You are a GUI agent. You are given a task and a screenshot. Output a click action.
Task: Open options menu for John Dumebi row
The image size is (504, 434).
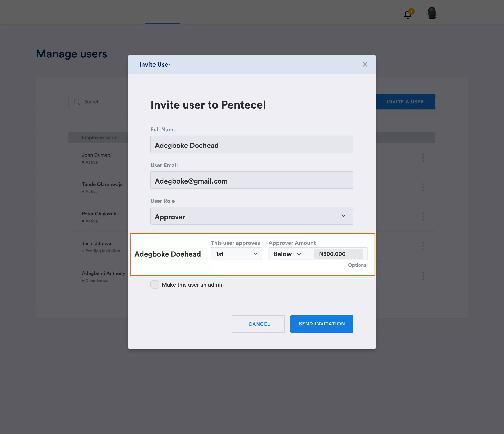(x=423, y=158)
